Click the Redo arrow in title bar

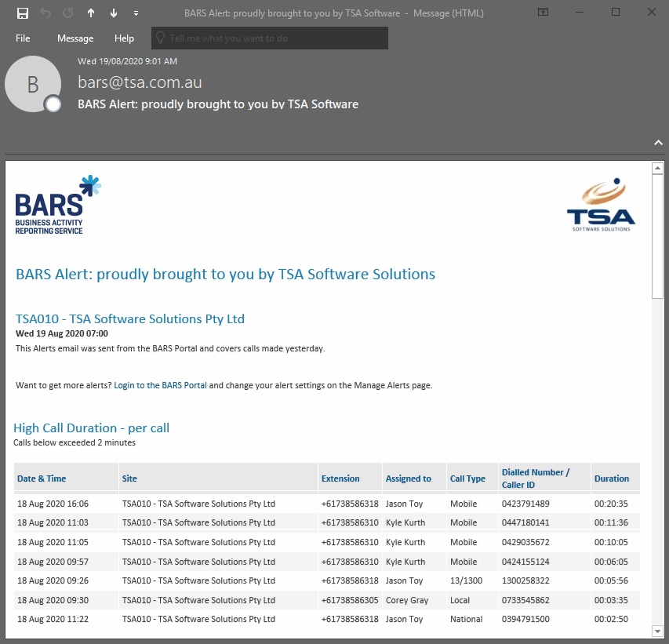pos(68,13)
